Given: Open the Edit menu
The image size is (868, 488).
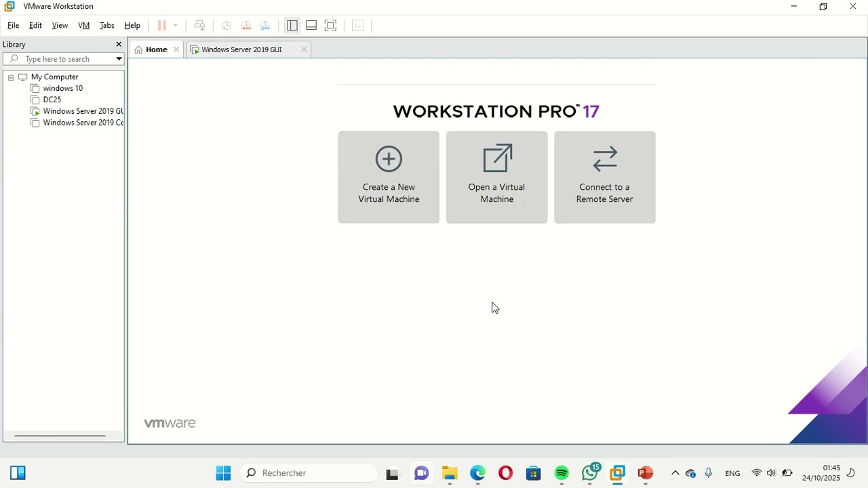Looking at the screenshot, I should coord(35,26).
